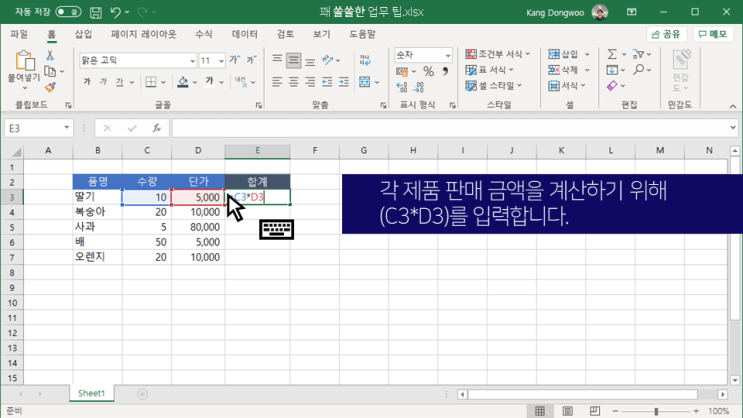The height and width of the screenshot is (418, 743).
Task: Collapse the ribbon
Action: click(x=733, y=106)
